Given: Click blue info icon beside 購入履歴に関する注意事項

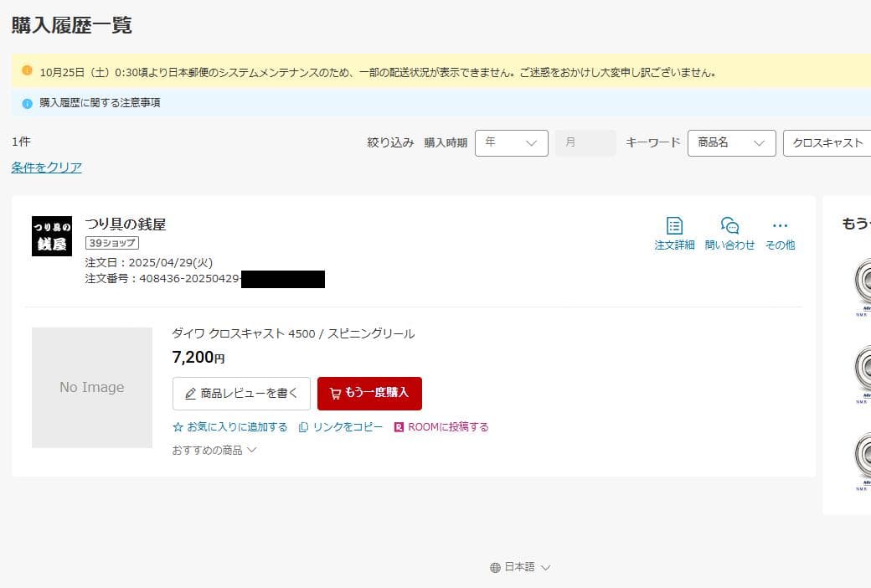Looking at the screenshot, I should [x=27, y=103].
